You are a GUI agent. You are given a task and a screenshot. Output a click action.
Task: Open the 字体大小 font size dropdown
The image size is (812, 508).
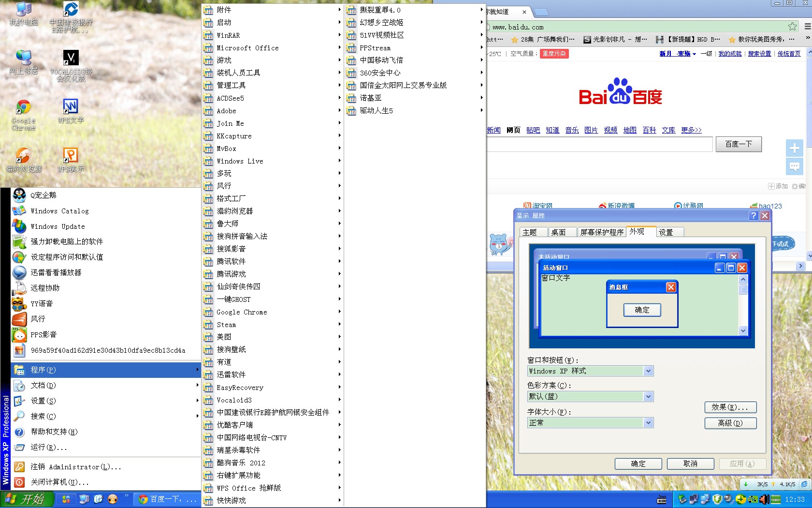590,423
